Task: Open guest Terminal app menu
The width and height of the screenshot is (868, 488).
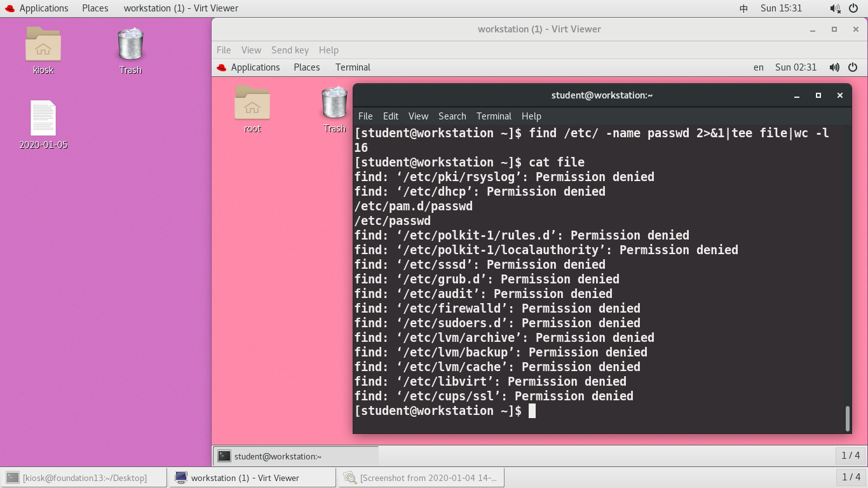Action: coord(353,67)
